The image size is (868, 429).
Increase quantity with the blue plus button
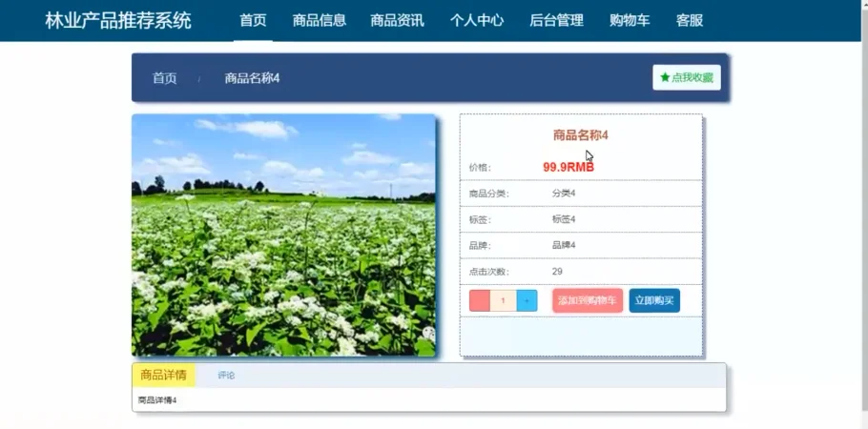527,300
